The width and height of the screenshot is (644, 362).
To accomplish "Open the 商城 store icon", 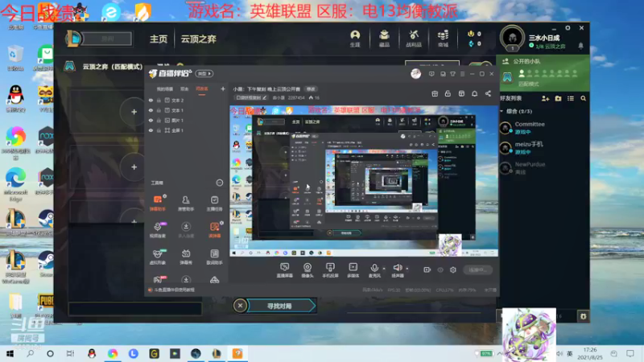I will (443, 38).
